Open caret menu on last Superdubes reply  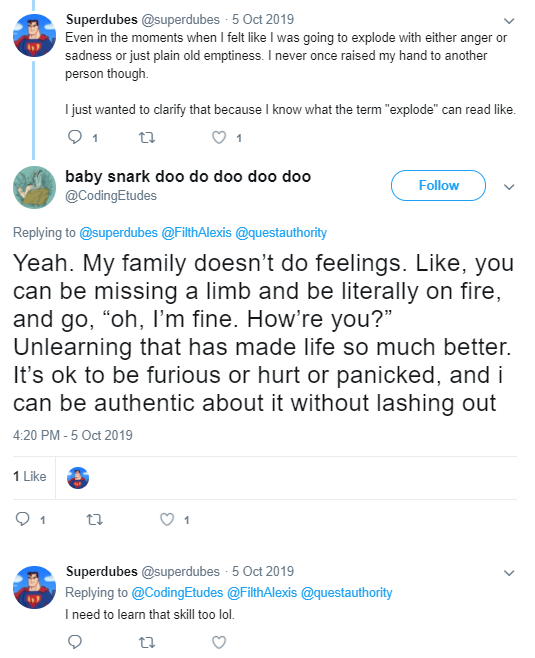pos(509,573)
